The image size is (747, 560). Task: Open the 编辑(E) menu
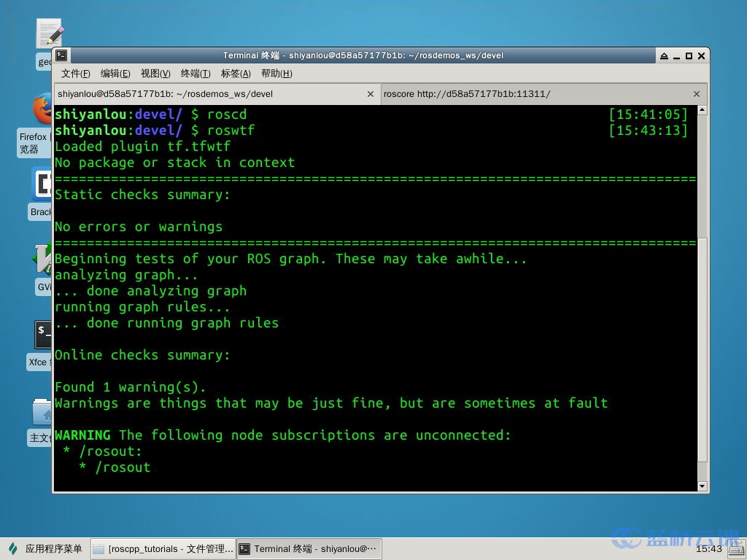coord(115,74)
